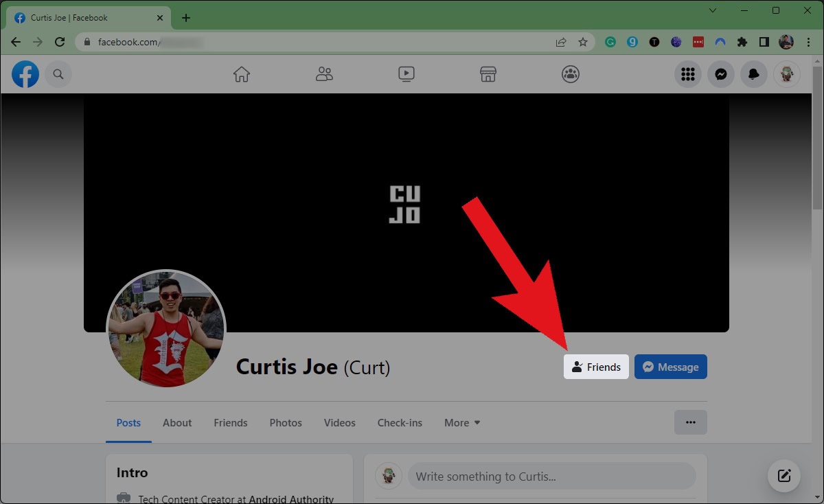Viewport: 824px width, 504px height.
Task: Click the blue Message button
Action: point(671,367)
